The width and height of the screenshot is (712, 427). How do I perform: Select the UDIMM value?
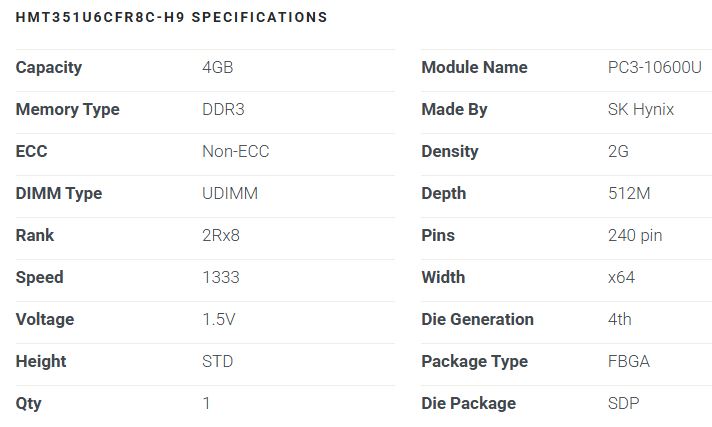pos(230,194)
